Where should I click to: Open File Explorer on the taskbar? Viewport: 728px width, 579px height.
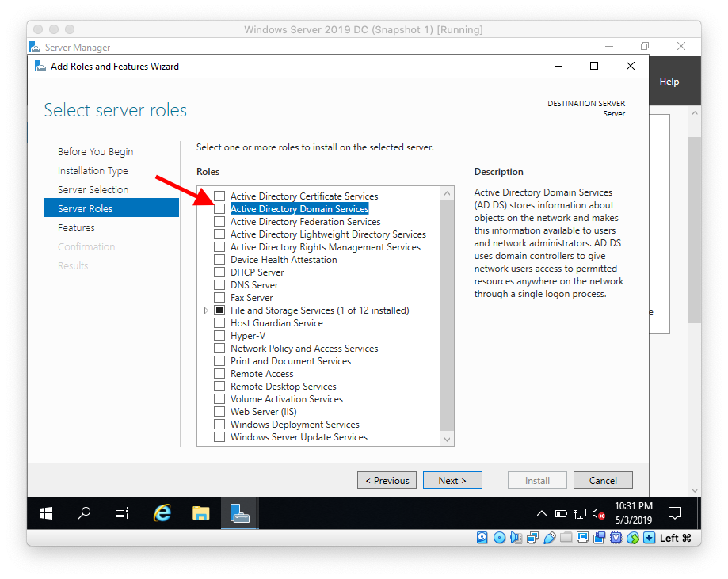pyautogui.click(x=201, y=513)
